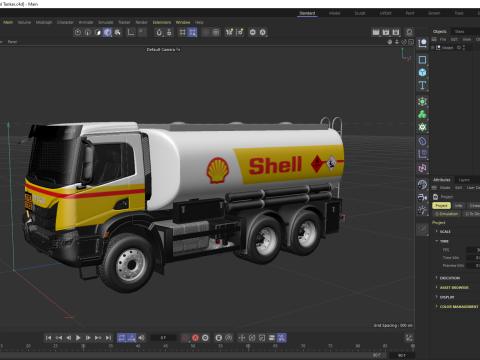The image size is (480, 360).
Task: Select the Null object icon in the side palette
Action: click(x=422, y=43)
